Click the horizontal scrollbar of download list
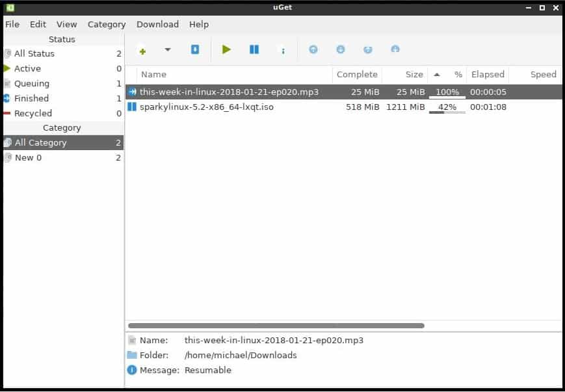Viewport: 565px width, 392px height. 276,326
